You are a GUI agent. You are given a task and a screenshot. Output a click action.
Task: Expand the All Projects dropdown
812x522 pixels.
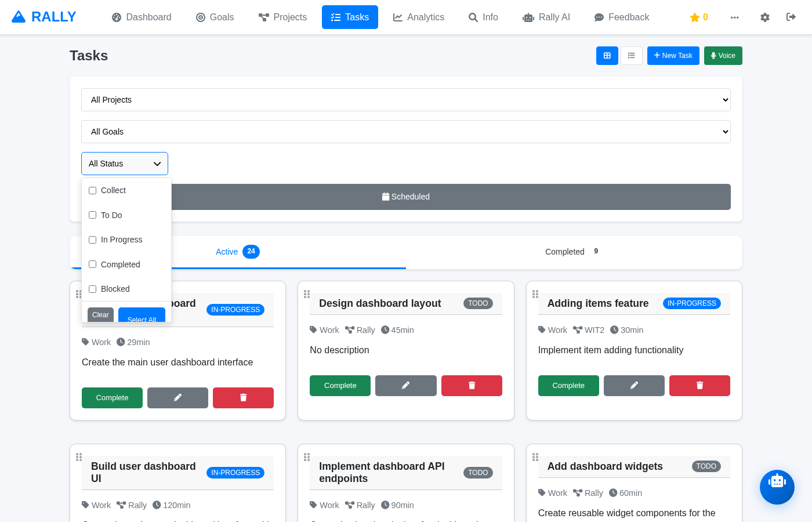tap(405, 100)
